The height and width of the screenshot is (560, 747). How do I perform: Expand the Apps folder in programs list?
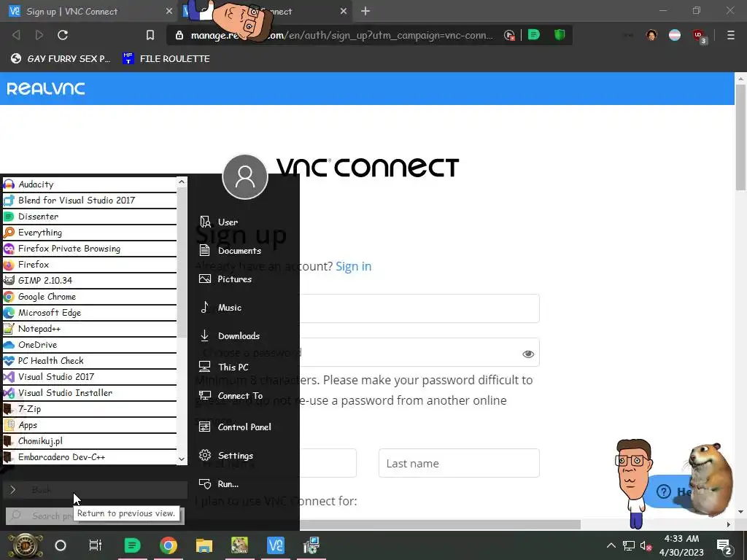[90, 425]
